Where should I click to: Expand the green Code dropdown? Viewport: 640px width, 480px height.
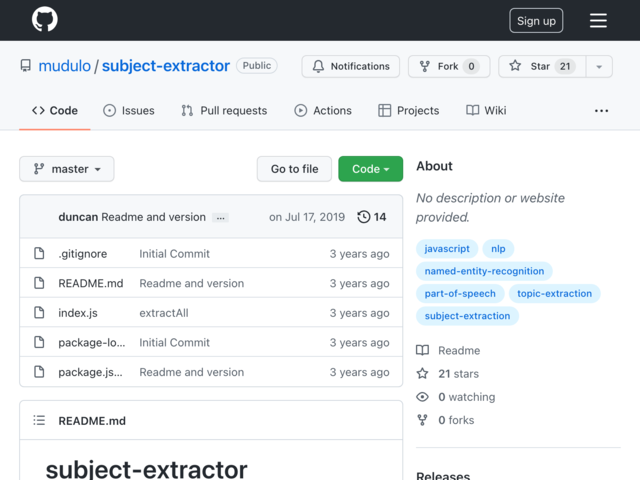coord(370,169)
